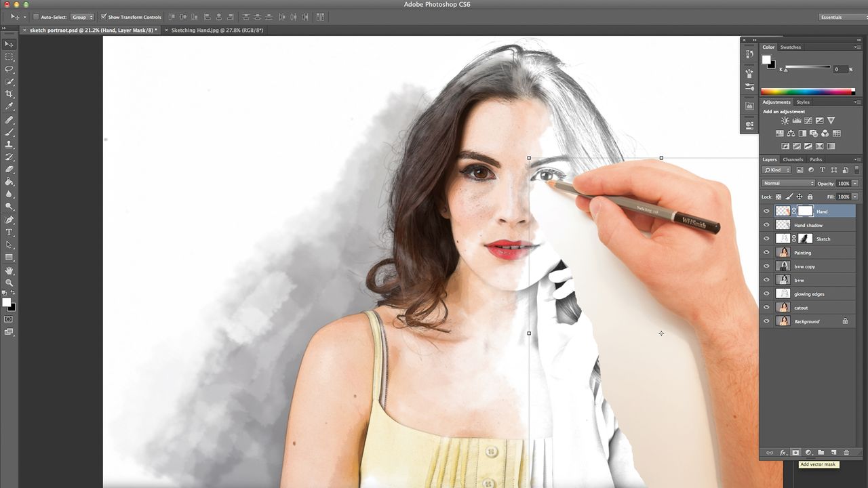Select the Hand tool in the toolbox
868x488 pixels.
[x=9, y=270]
